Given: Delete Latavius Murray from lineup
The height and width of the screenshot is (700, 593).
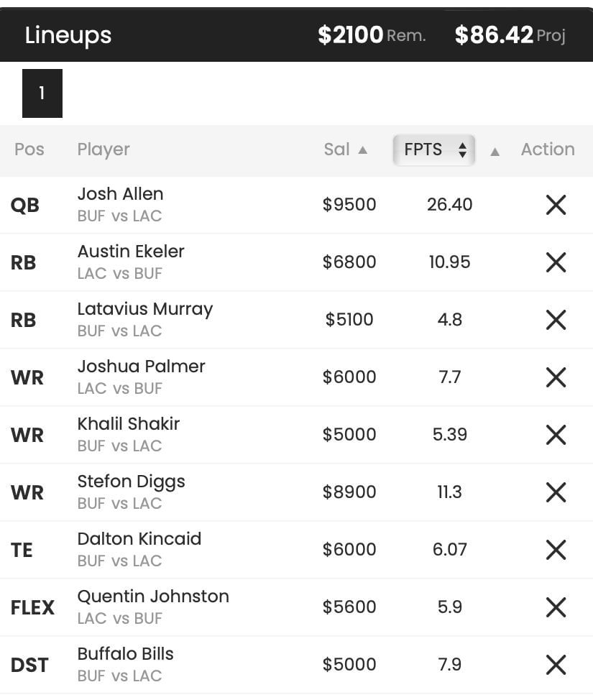Looking at the screenshot, I should pyautogui.click(x=556, y=320).
